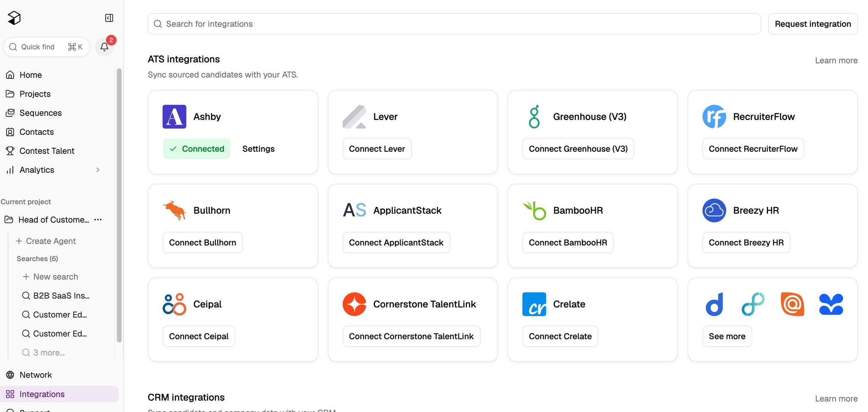
Task: Click the RecruiterFlow logo icon
Action: pos(714,117)
